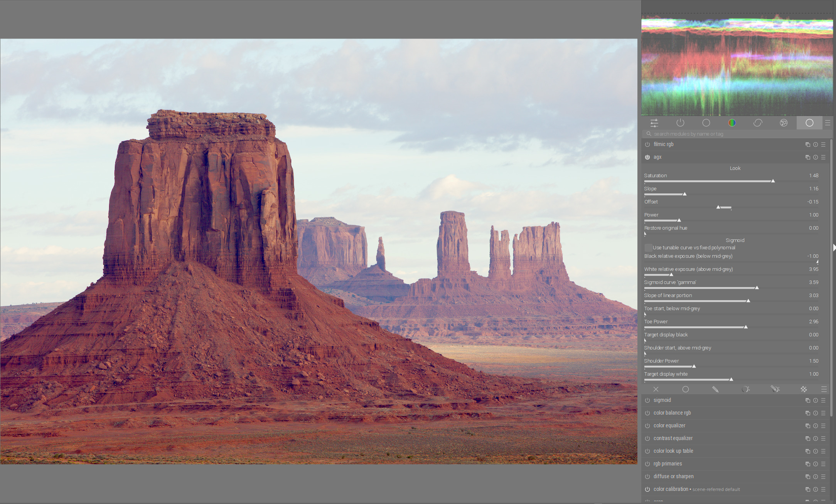Open presets menu for color balance rgb
Screen dimensions: 836x504
point(823,413)
